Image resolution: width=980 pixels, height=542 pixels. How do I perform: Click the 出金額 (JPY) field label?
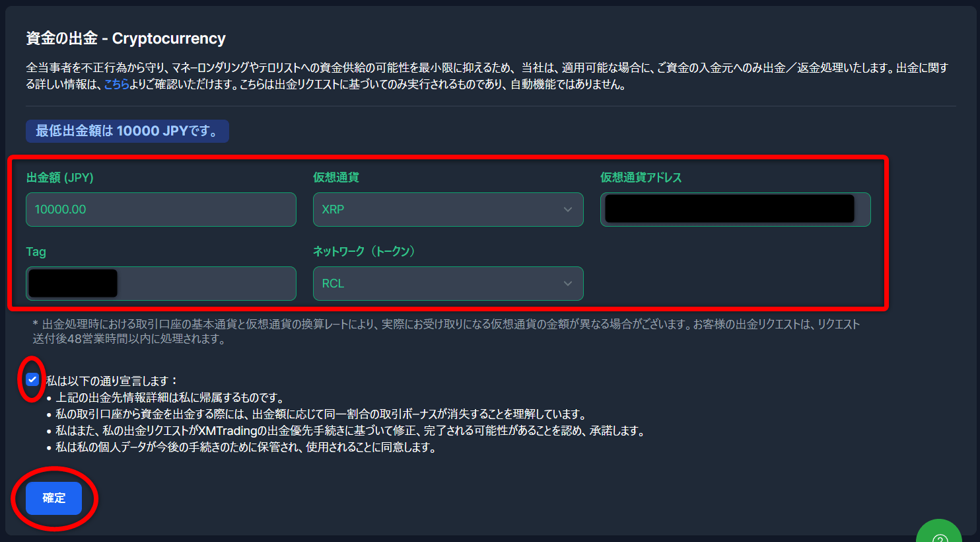point(60,178)
